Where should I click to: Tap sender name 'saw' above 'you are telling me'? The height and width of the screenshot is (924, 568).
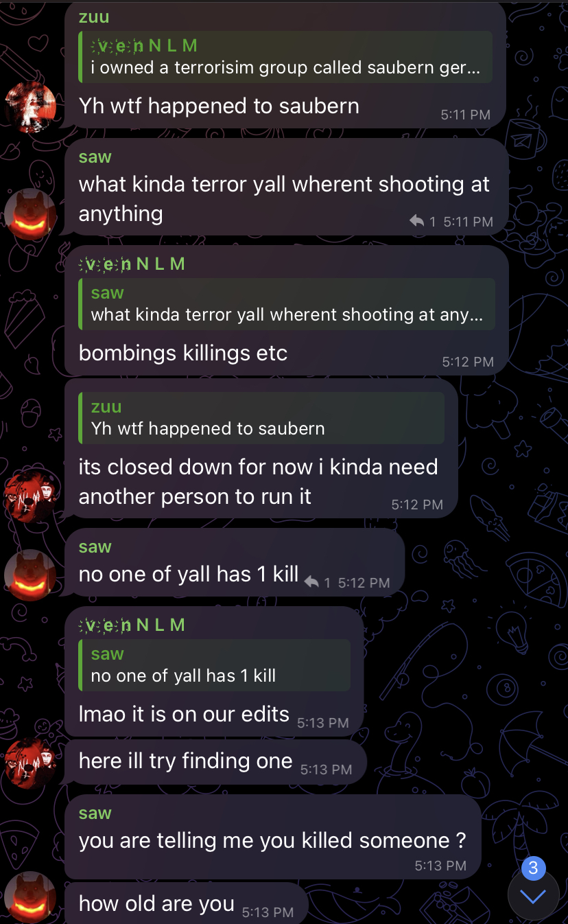point(95,813)
